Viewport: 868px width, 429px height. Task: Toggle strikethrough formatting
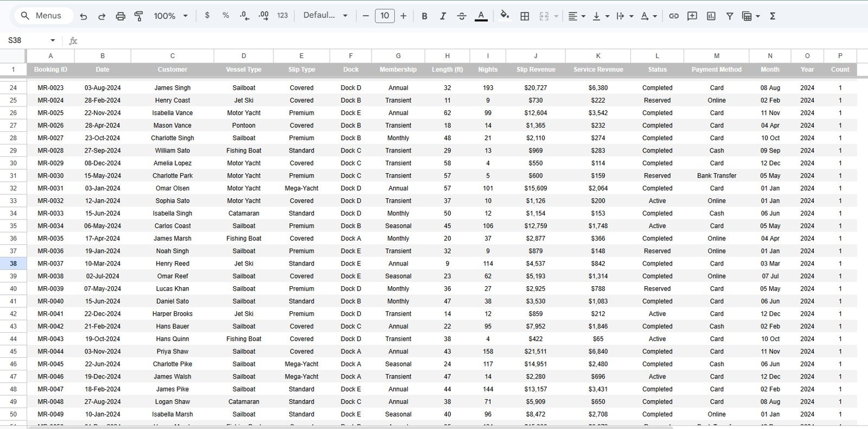pyautogui.click(x=462, y=16)
